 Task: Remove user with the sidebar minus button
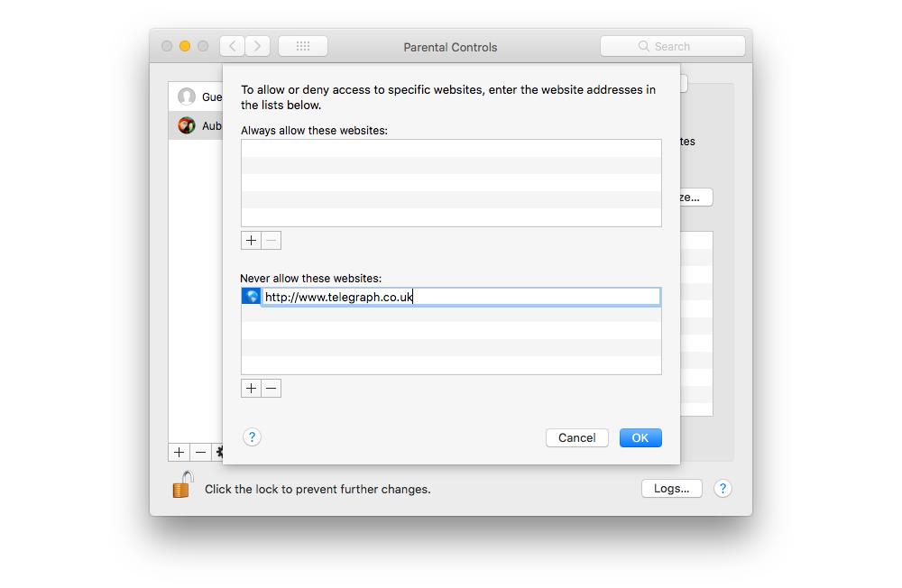pos(200,452)
